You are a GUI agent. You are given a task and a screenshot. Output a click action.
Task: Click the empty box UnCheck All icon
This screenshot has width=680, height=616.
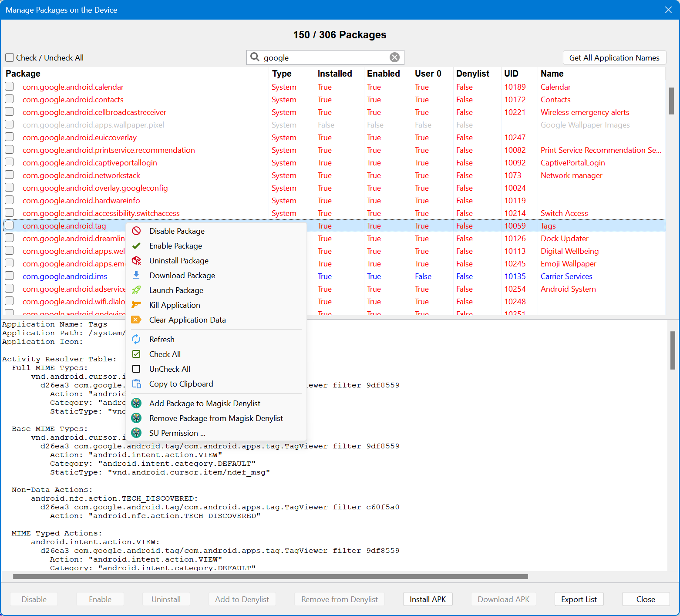click(136, 369)
